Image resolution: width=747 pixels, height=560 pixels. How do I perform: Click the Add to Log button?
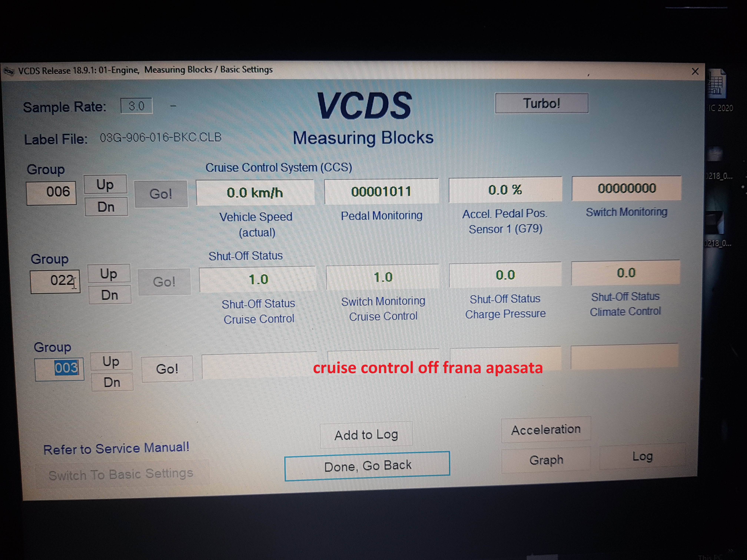366,435
